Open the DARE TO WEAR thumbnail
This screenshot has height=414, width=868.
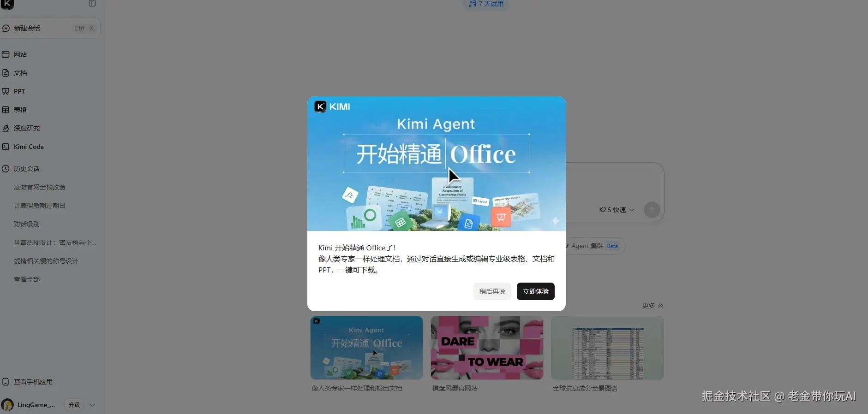coord(487,348)
